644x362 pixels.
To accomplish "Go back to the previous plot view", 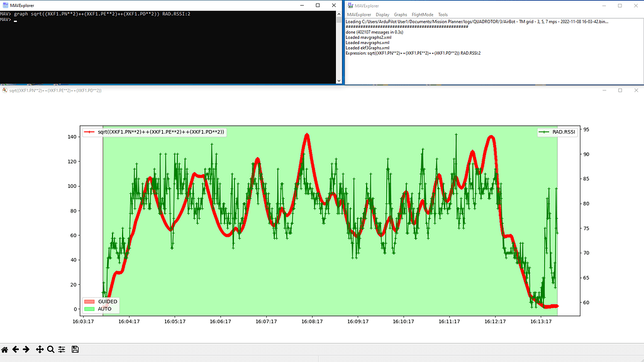I will point(15,349).
